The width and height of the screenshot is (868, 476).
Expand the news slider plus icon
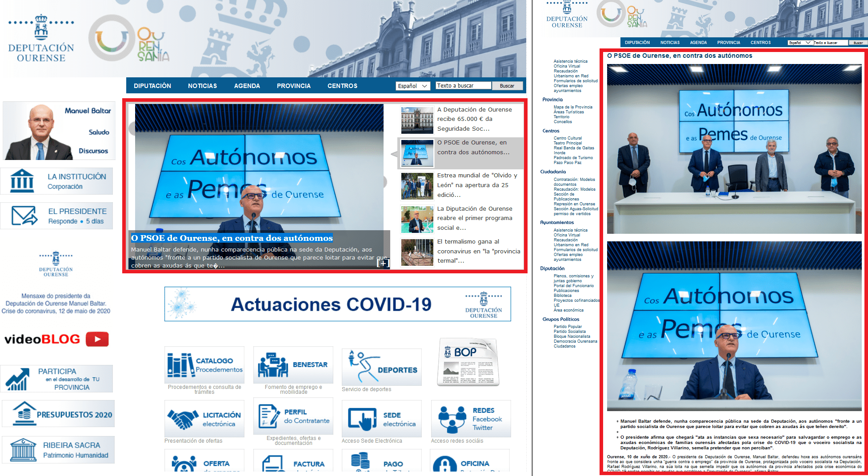pyautogui.click(x=383, y=263)
